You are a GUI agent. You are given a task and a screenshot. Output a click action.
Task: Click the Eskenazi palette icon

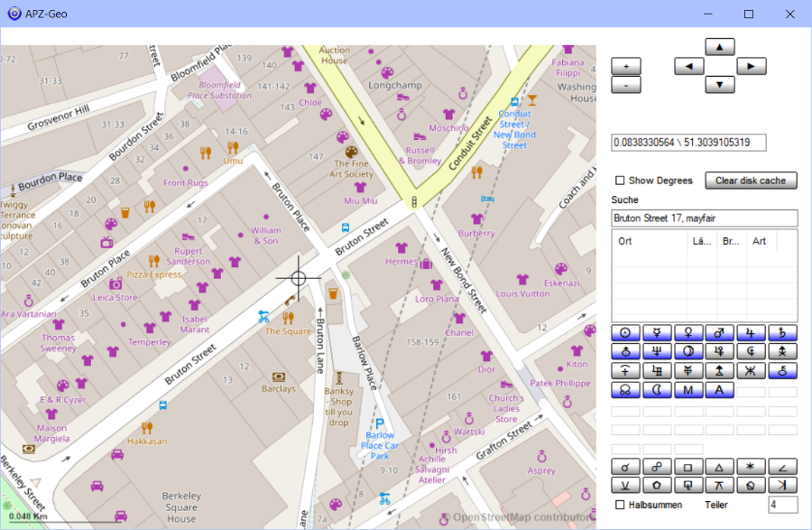click(x=561, y=269)
